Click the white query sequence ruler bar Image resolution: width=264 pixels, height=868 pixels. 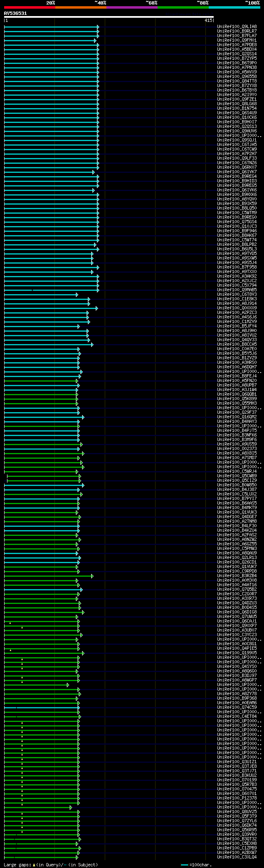pos(109,17)
